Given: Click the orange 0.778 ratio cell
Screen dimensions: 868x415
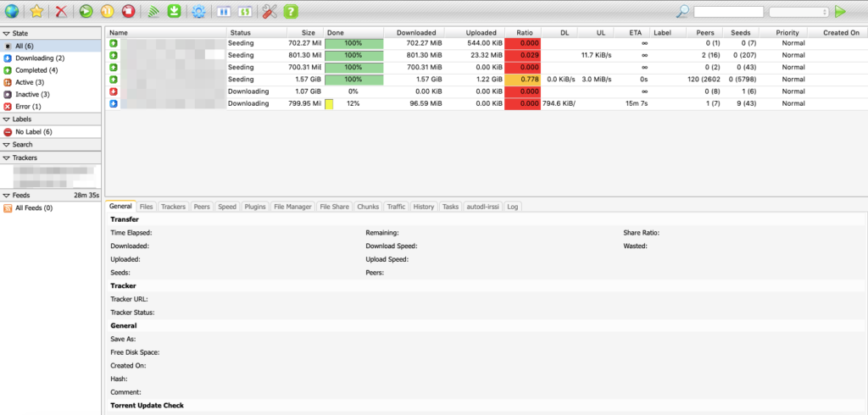Looking at the screenshot, I should pyautogui.click(x=522, y=80).
